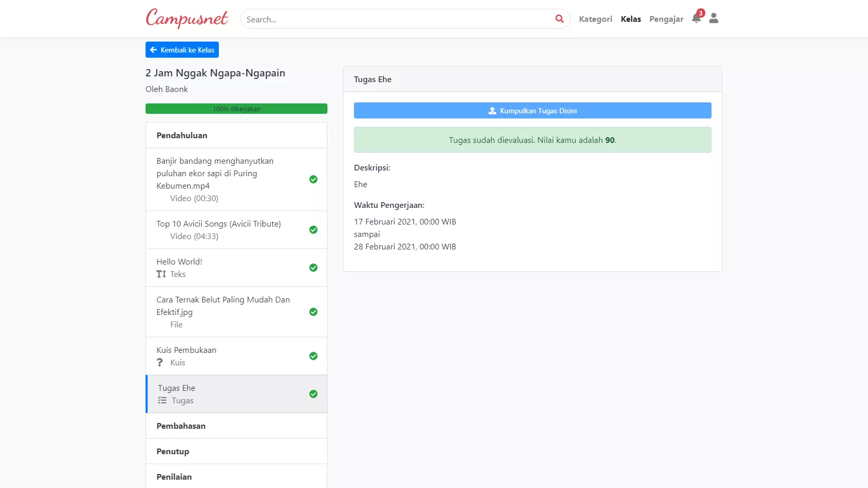
Task: Click the Campusnet logo
Action: point(187,18)
